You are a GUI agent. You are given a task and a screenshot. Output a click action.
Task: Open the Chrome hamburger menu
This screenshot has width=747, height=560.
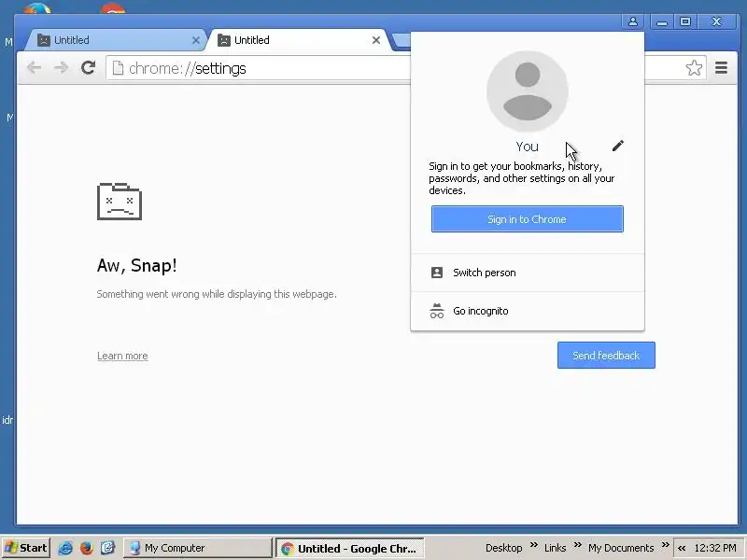click(x=721, y=68)
